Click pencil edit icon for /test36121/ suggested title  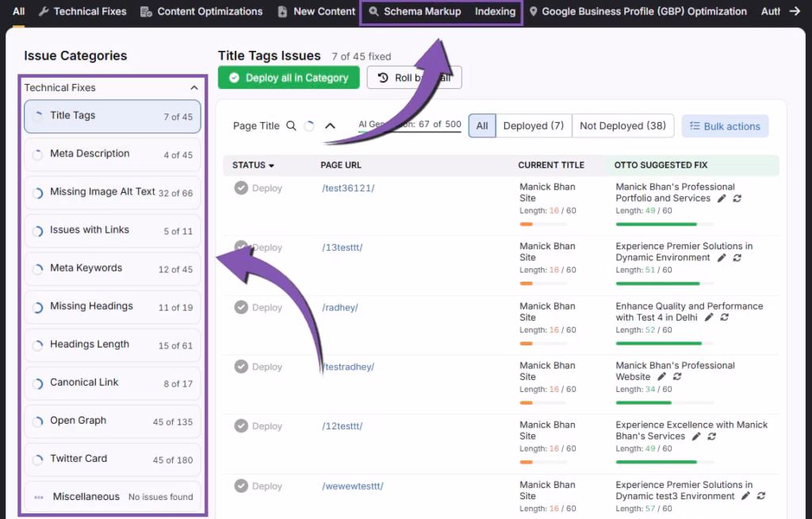(722, 198)
